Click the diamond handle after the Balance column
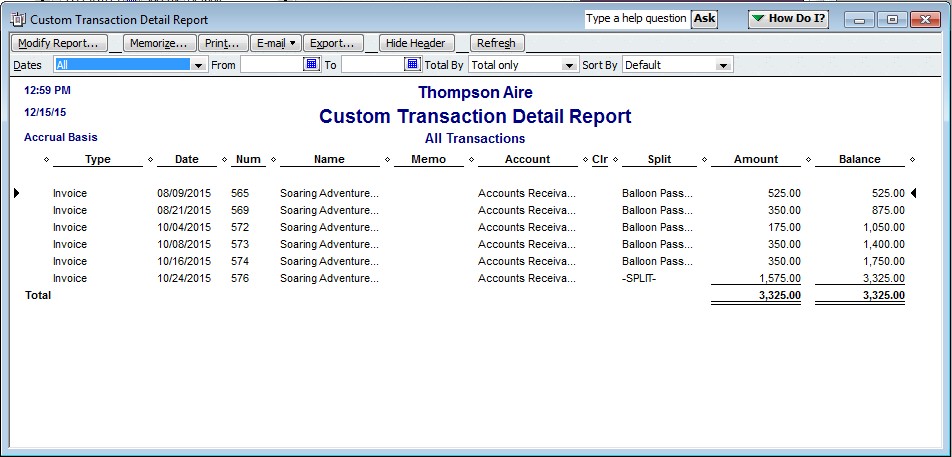 click(912, 160)
